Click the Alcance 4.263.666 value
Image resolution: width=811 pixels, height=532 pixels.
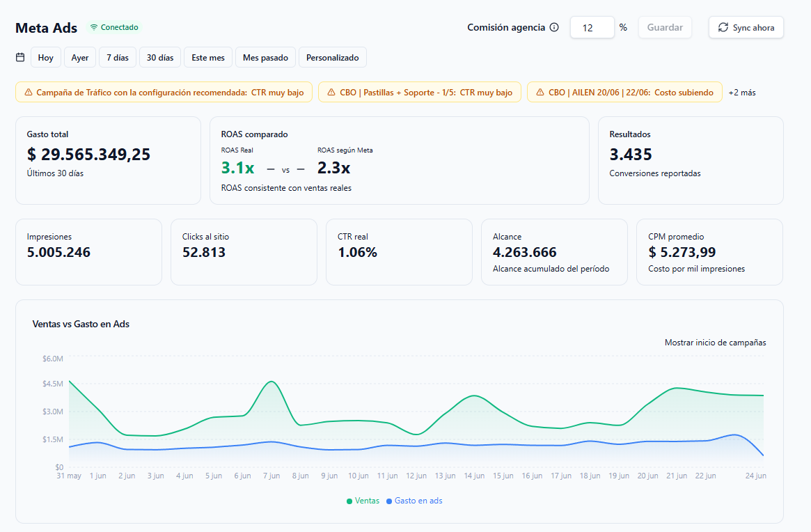coord(524,252)
